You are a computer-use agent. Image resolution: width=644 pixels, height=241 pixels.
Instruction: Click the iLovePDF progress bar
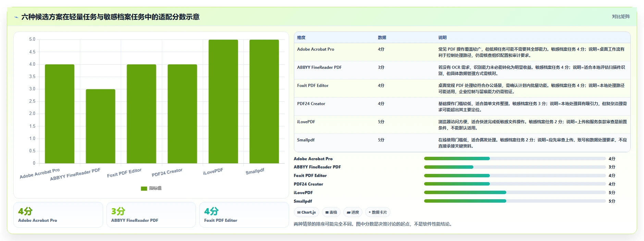515,192
